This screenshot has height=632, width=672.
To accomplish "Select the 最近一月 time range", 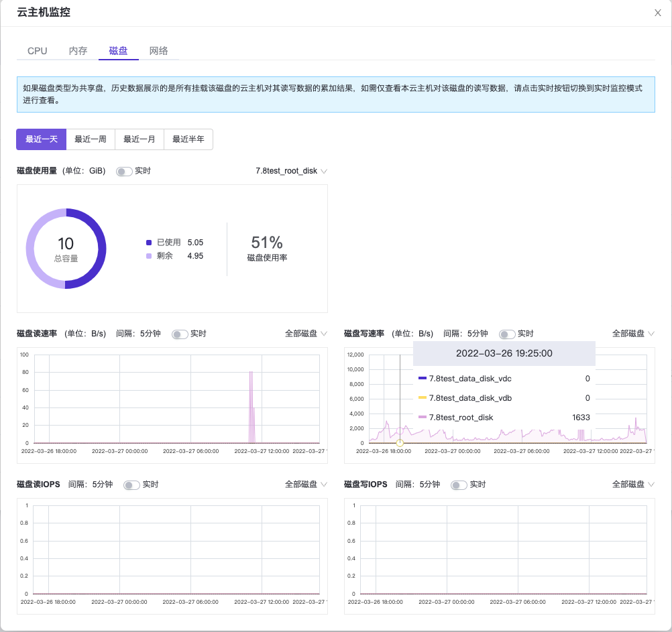I will (139, 139).
